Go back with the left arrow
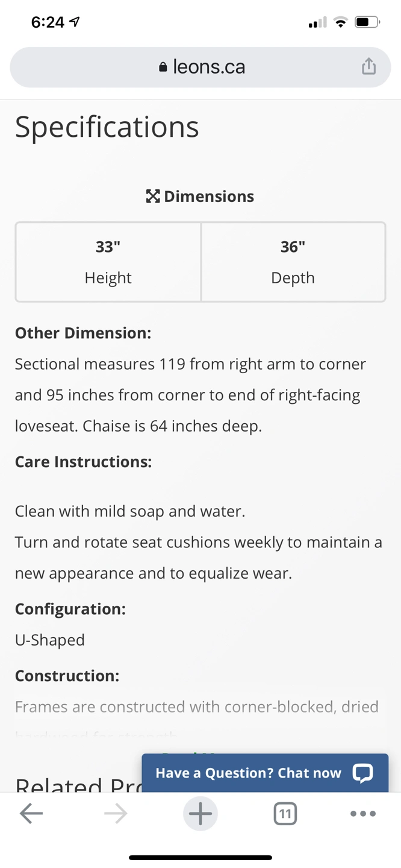401x868 pixels. click(x=31, y=814)
